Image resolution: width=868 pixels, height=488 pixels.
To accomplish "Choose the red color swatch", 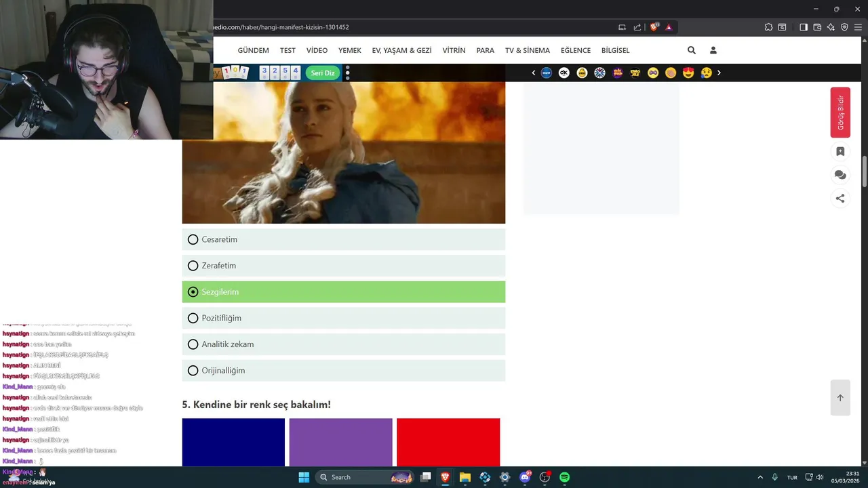I will [x=448, y=442].
